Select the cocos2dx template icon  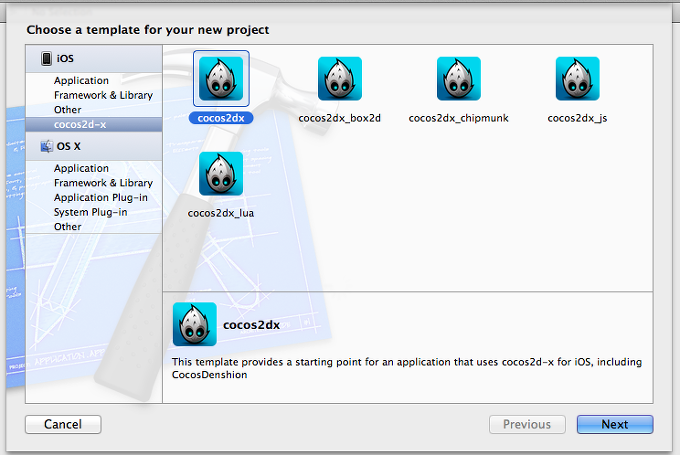pyautogui.click(x=221, y=79)
